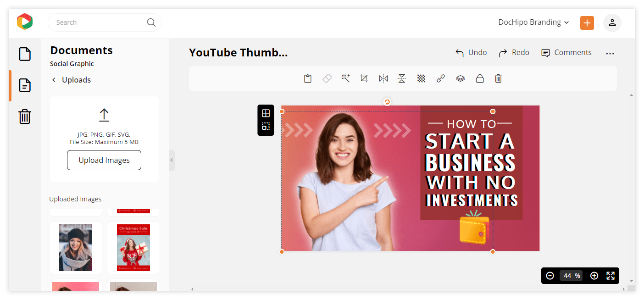Select the Crop tool in the toolbar

click(x=364, y=78)
